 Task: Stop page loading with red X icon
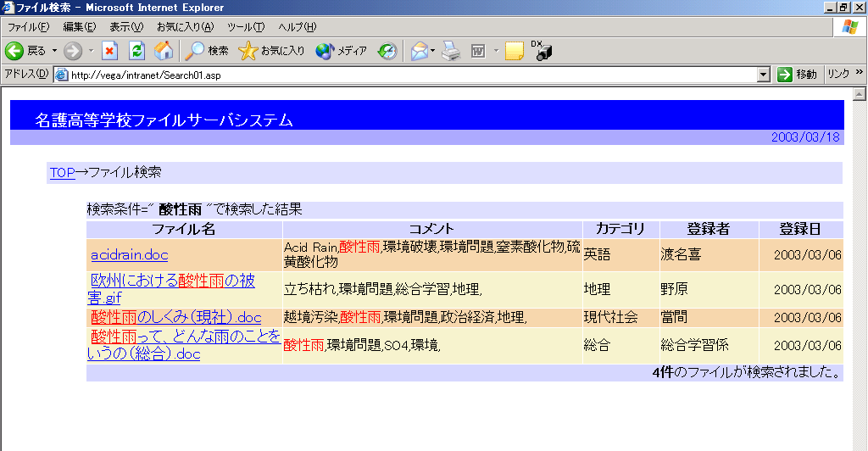click(109, 51)
